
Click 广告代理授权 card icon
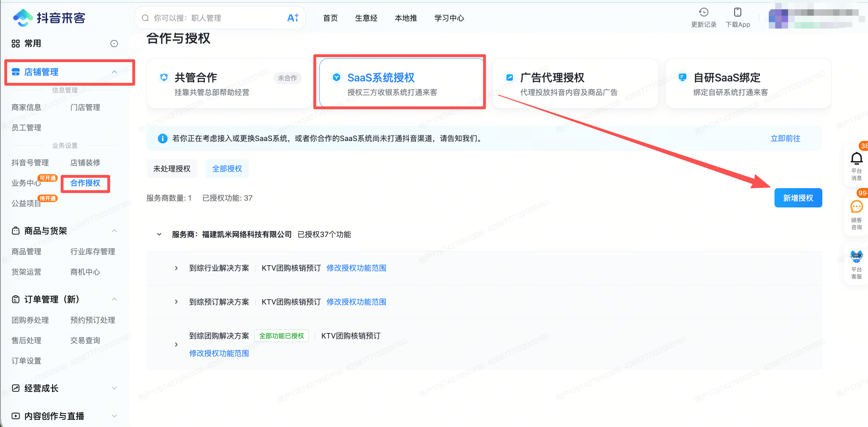tap(510, 77)
